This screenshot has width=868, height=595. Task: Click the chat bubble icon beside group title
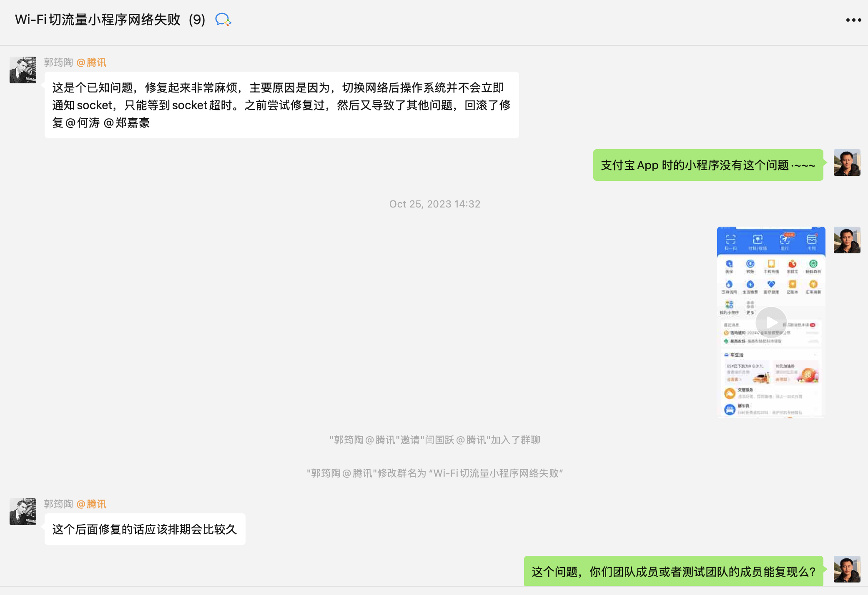(223, 20)
